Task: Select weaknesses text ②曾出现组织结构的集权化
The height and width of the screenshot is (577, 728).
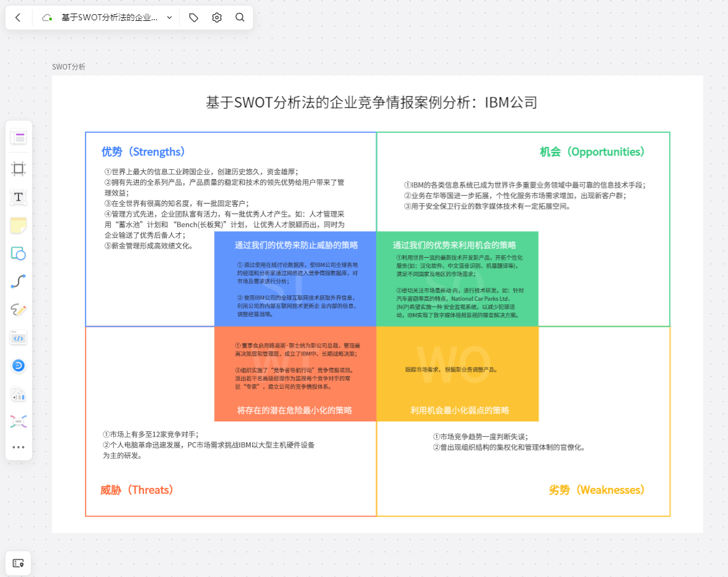Action: pyautogui.click(x=510, y=447)
